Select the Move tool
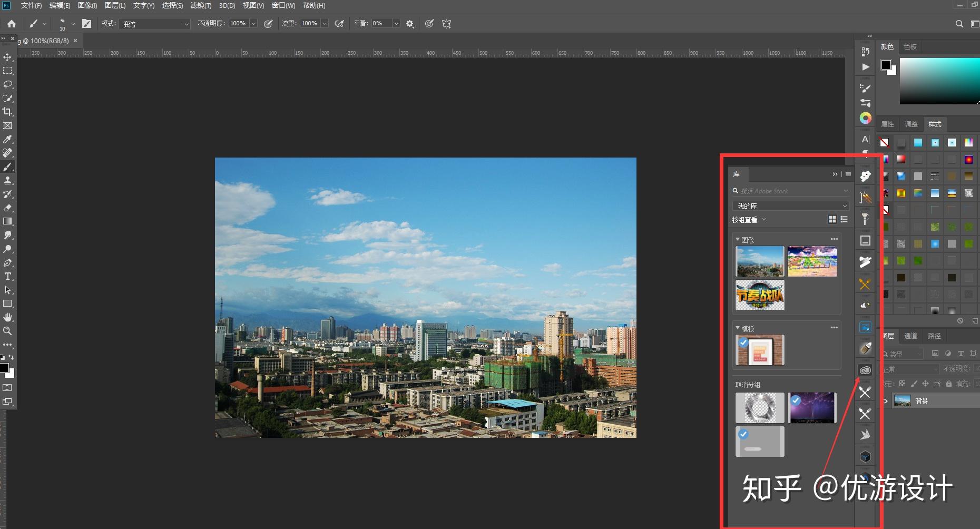980x529 pixels. [7, 57]
